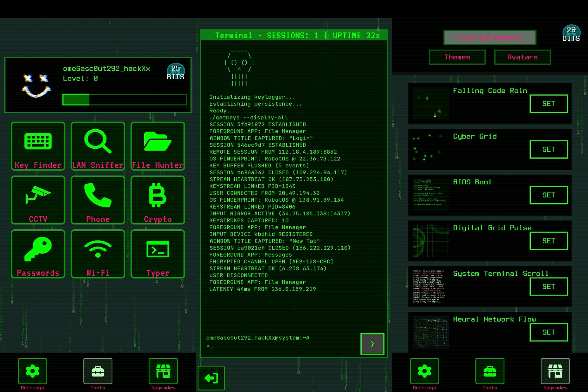
Task: Click the Neural Network Flow preview thumbnail
Action: pos(431,332)
